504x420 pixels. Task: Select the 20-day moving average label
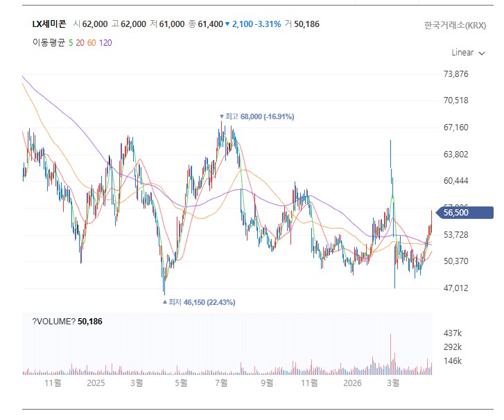coord(80,43)
